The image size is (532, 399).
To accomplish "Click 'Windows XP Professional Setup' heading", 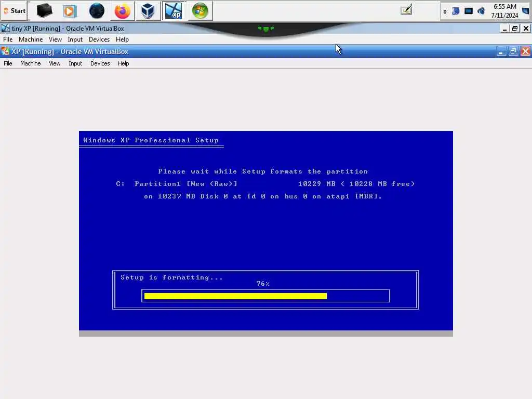I will [151, 140].
